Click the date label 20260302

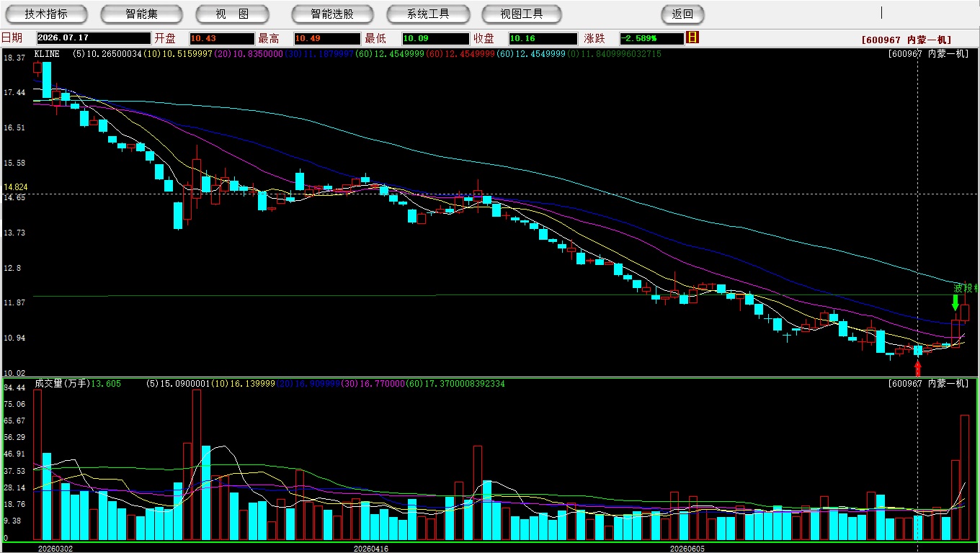click(x=55, y=549)
